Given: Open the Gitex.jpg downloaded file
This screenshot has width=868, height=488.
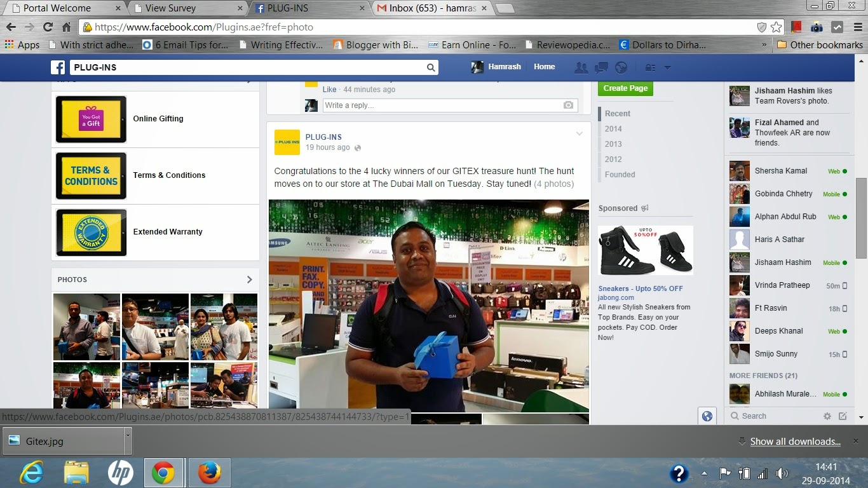Looking at the screenshot, I should [62, 441].
